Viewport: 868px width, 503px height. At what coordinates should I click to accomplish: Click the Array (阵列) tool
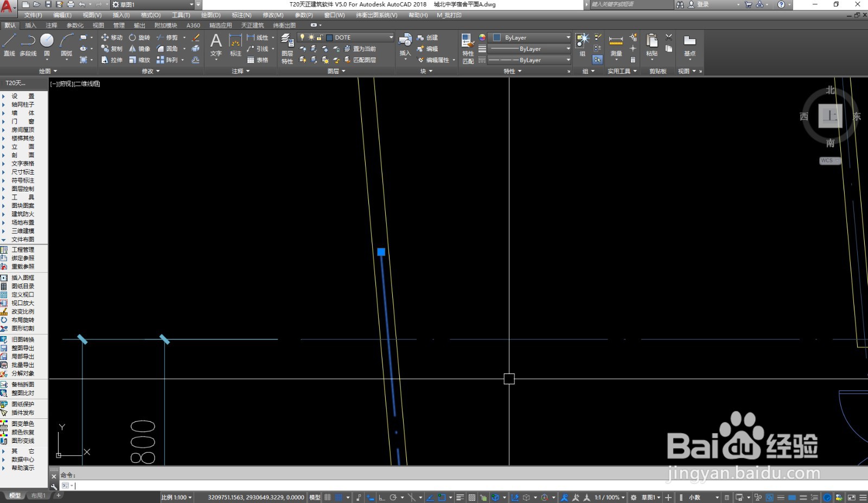167,60
